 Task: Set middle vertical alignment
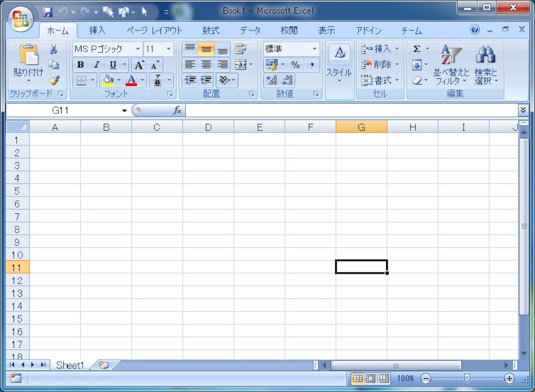(206, 49)
